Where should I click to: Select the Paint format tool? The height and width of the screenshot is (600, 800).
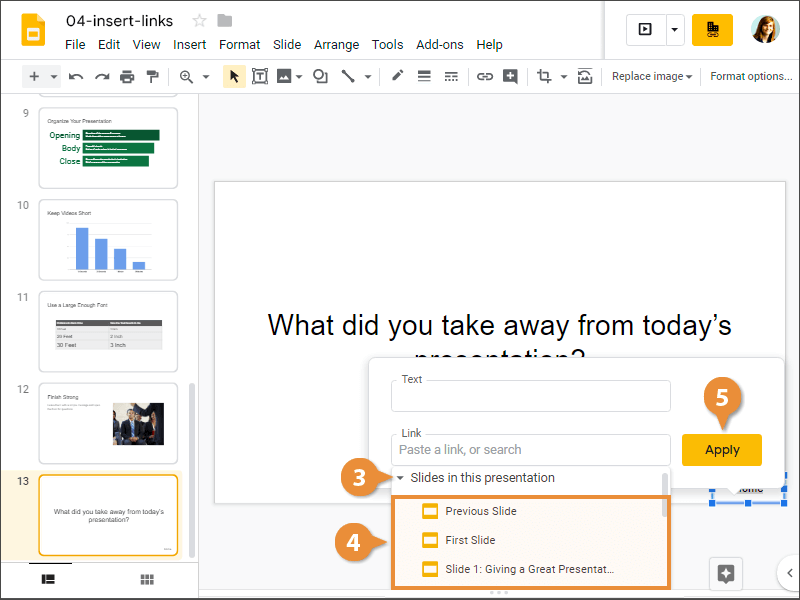(152, 77)
